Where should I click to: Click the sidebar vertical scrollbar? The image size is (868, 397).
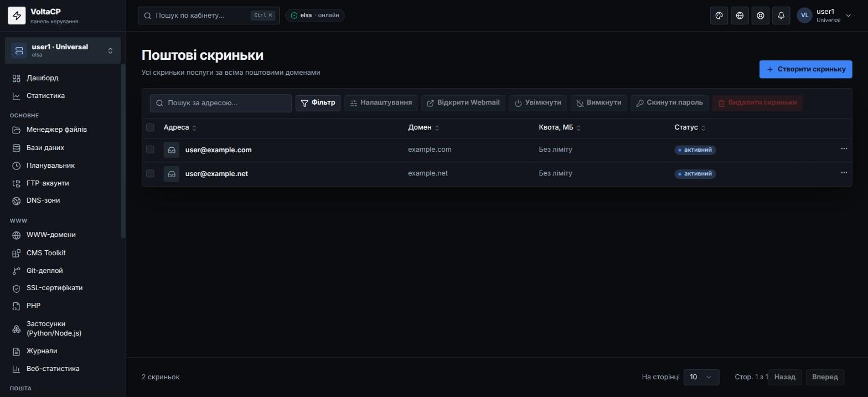coord(123,151)
